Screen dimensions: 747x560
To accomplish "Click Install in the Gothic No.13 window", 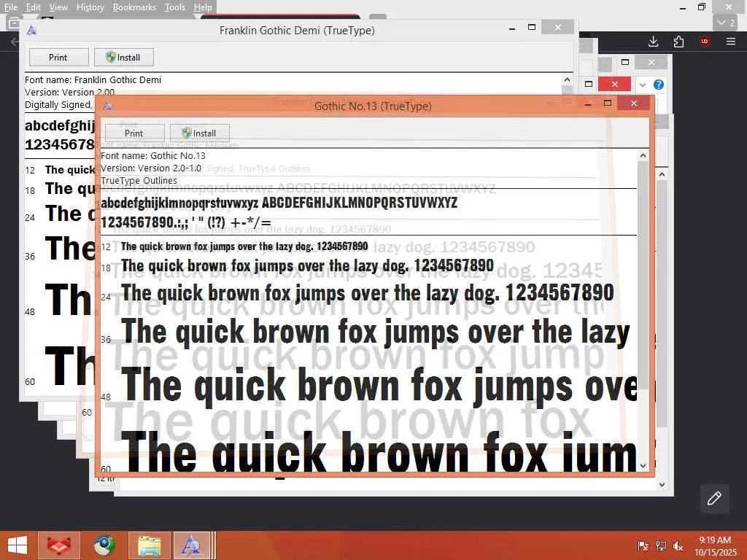I will coord(200,133).
